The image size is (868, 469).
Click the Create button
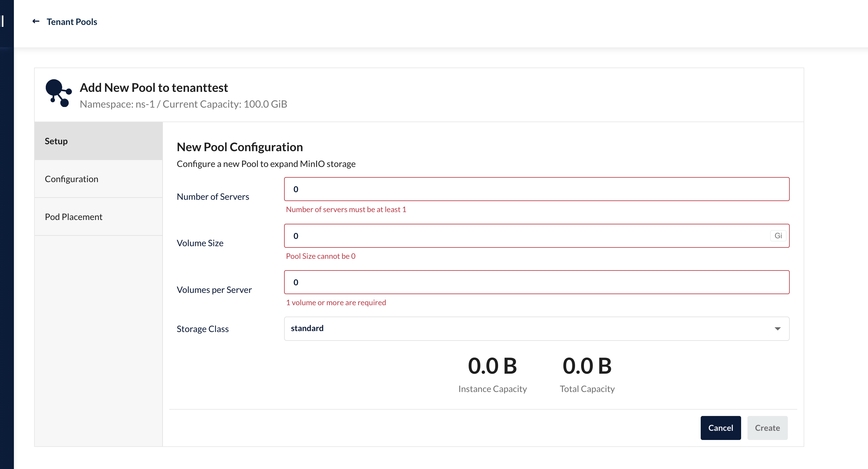(767, 428)
